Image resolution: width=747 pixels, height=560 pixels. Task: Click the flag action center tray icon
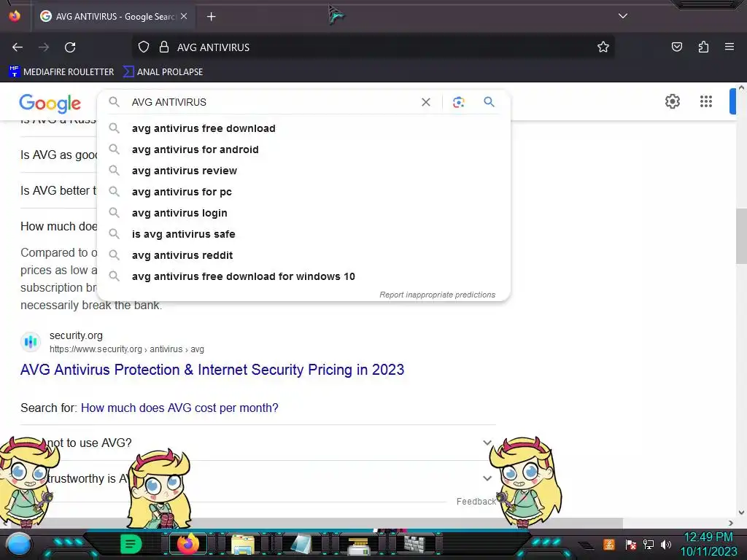point(631,545)
